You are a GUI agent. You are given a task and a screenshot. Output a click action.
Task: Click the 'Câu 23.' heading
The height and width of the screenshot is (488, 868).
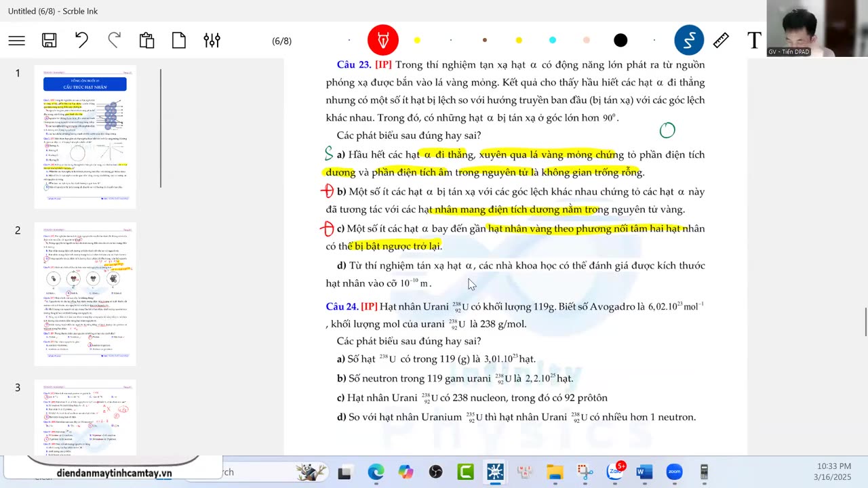(x=353, y=65)
